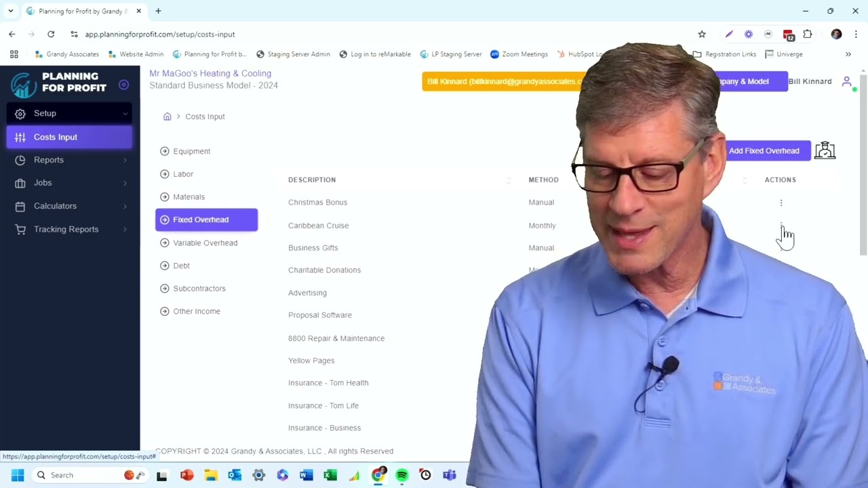Image resolution: width=868 pixels, height=488 pixels.
Task: Reload the page in Chrome
Action: 51,34
